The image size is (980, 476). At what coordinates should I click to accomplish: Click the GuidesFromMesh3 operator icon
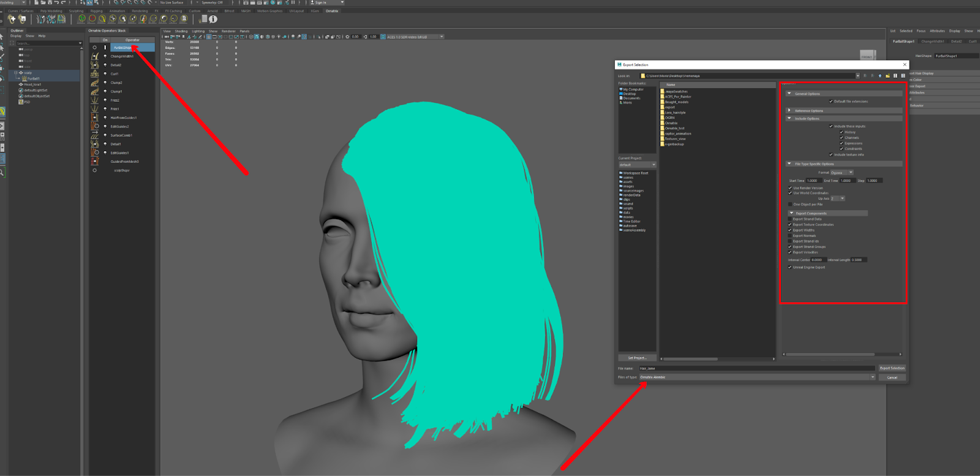95,162
